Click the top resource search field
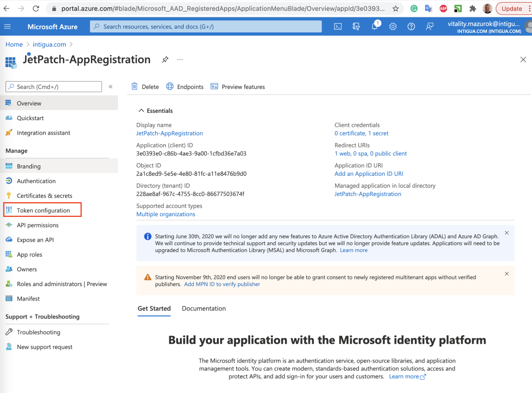Viewport: 532px width, 393px height. tap(206, 26)
